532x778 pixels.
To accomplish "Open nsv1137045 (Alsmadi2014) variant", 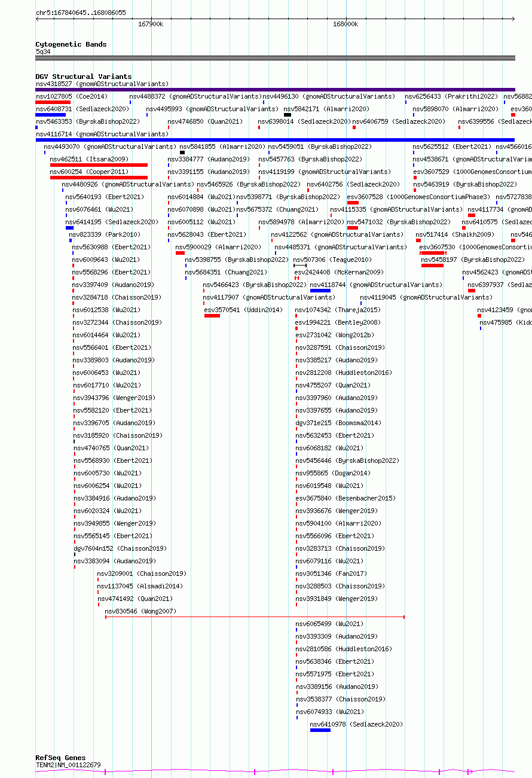I will coord(140,586).
